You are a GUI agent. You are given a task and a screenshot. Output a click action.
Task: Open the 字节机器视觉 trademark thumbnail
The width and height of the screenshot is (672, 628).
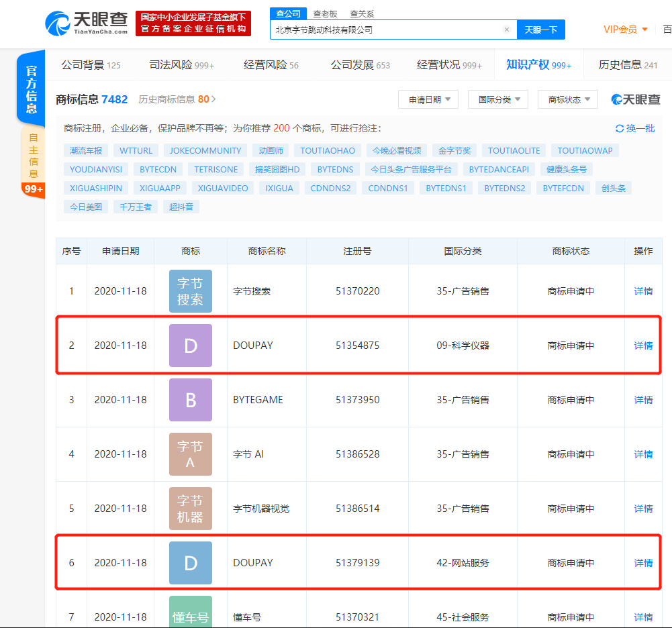[190, 509]
